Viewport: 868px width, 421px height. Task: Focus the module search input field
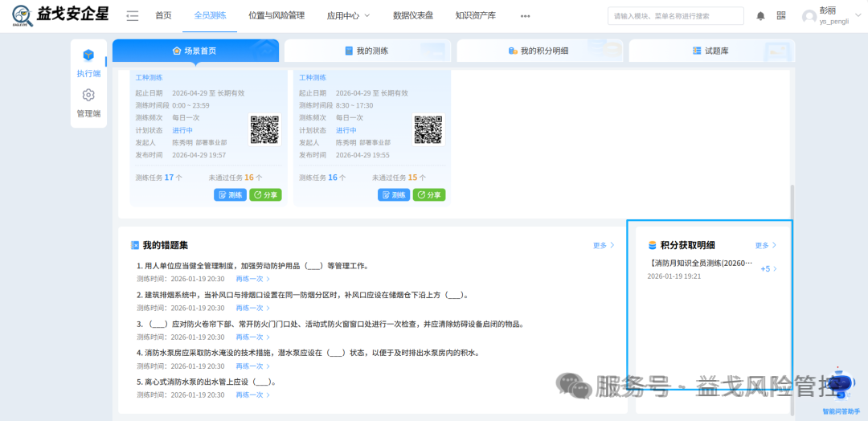coord(675,16)
